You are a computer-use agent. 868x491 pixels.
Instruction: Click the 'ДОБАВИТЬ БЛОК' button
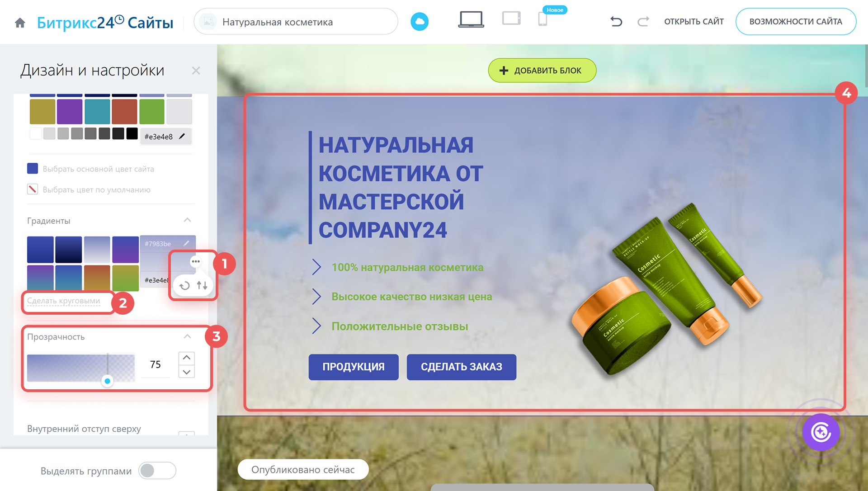click(x=542, y=71)
